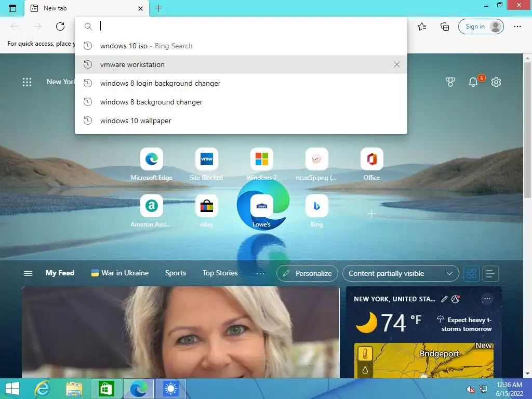
Task: Click the Sign in button
Action: click(481, 26)
